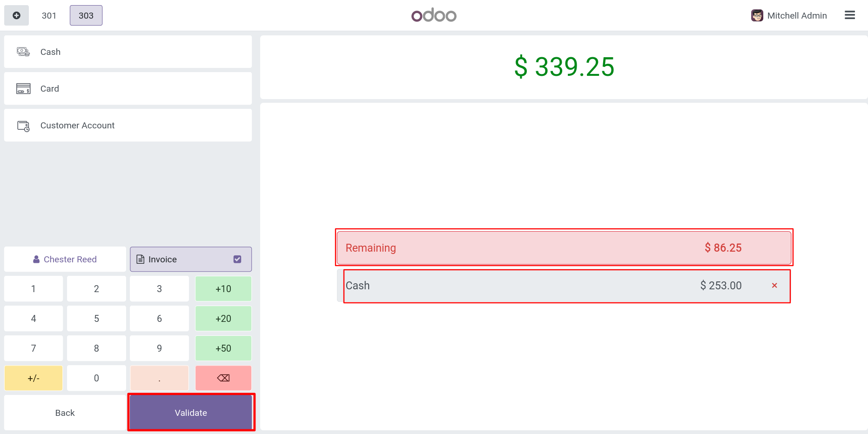The image size is (868, 434).
Task: Go Back to the order screen
Action: point(65,413)
